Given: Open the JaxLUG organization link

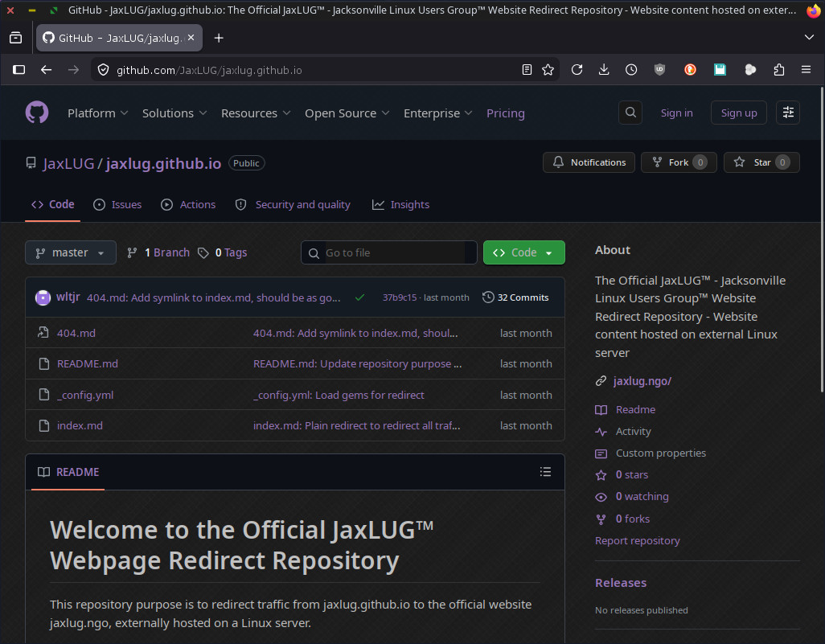Looking at the screenshot, I should [x=68, y=164].
